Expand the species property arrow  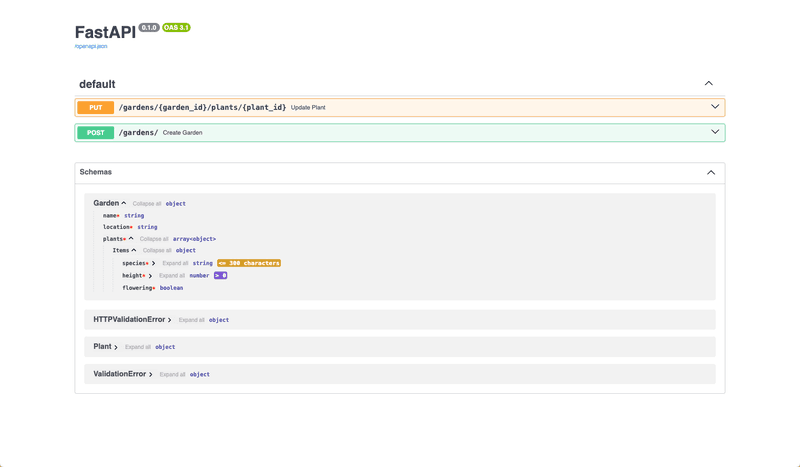tap(153, 263)
